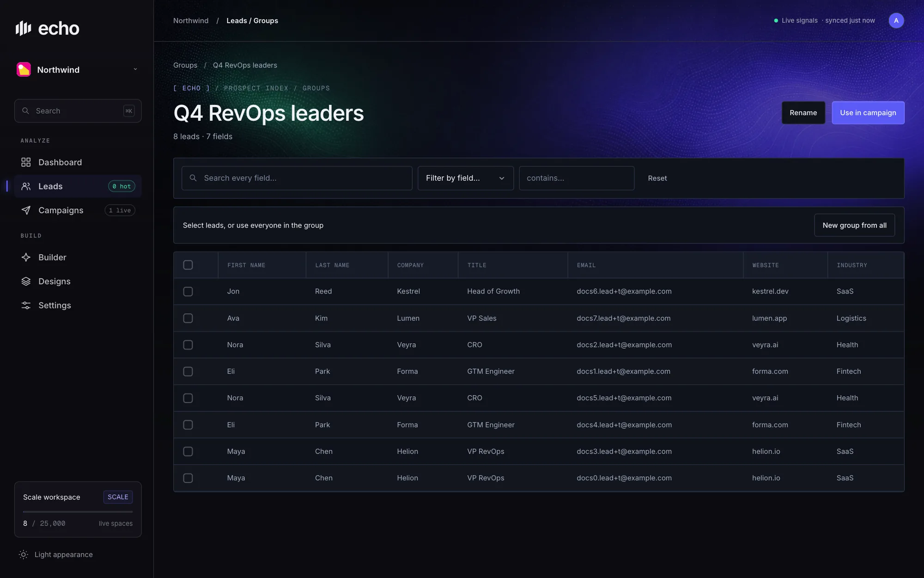Click the live spaces usage progress bar
The width and height of the screenshot is (924, 578).
[x=78, y=512]
